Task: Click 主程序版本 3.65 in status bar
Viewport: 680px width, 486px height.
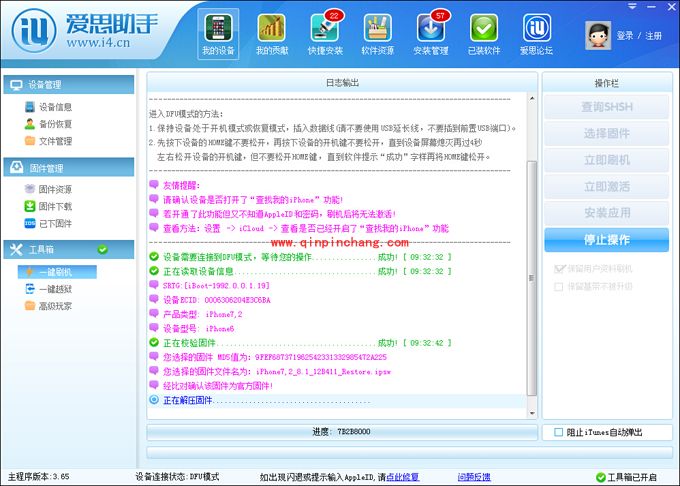Action: click(39, 477)
